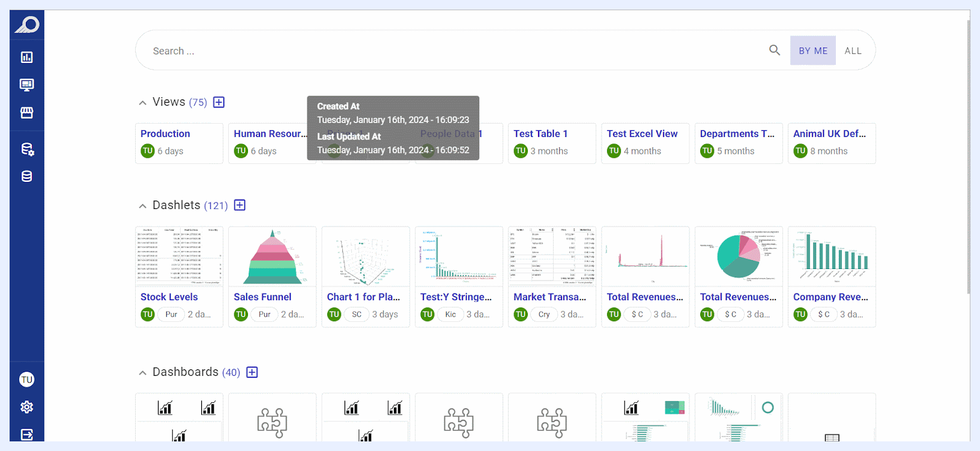Viewport: 980px width, 451px height.
Task: Open the Company Reve... bar chart thumbnail
Action: (x=832, y=256)
